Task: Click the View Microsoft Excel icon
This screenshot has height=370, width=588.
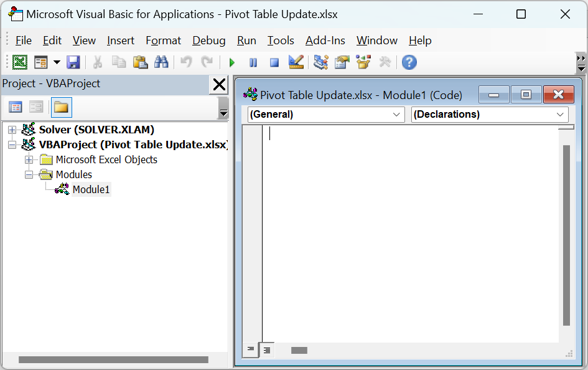Action: [x=20, y=62]
